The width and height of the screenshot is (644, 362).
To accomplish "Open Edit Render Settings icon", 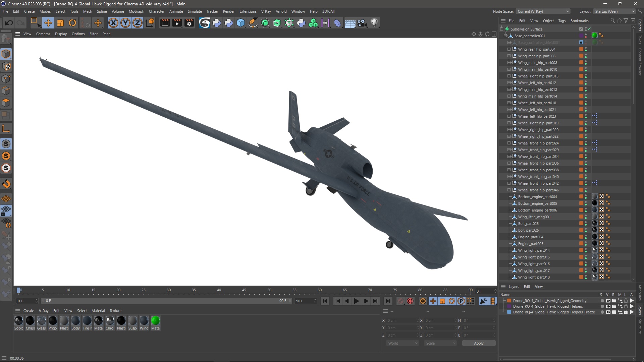I will point(189,23).
